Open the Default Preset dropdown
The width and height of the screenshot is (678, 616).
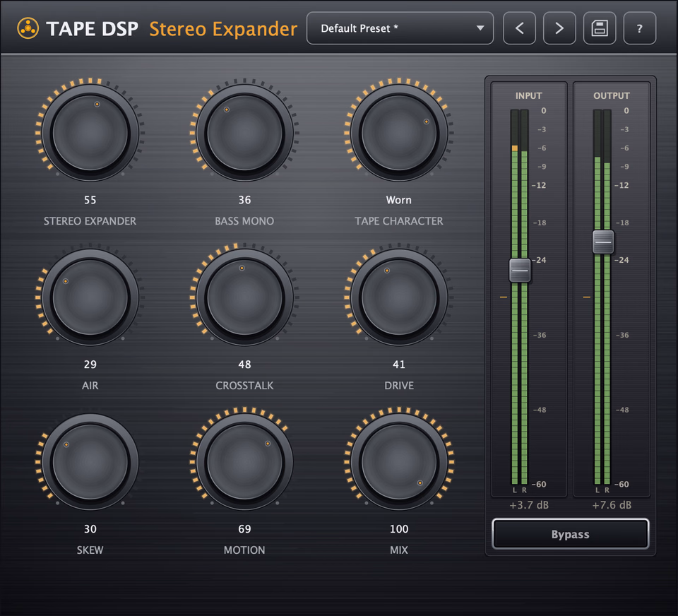400,28
